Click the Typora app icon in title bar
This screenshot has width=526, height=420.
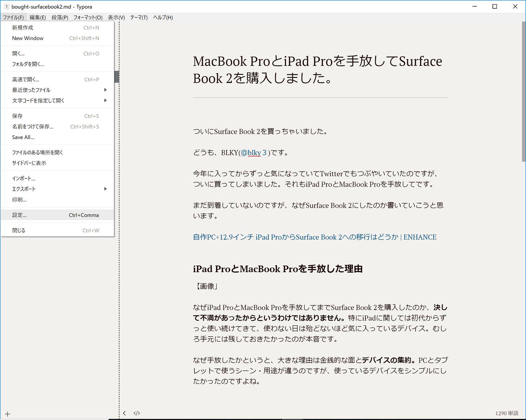coord(7,7)
